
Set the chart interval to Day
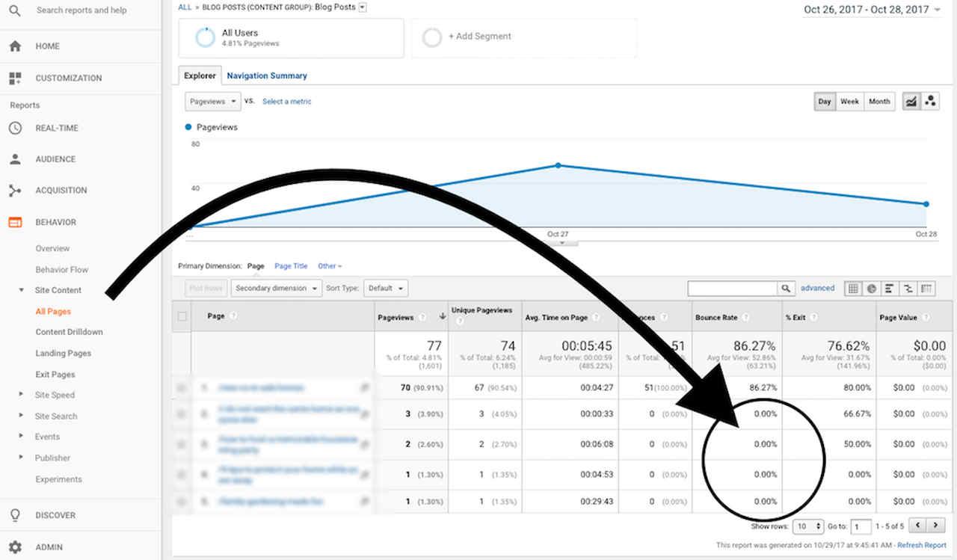pyautogui.click(x=824, y=102)
